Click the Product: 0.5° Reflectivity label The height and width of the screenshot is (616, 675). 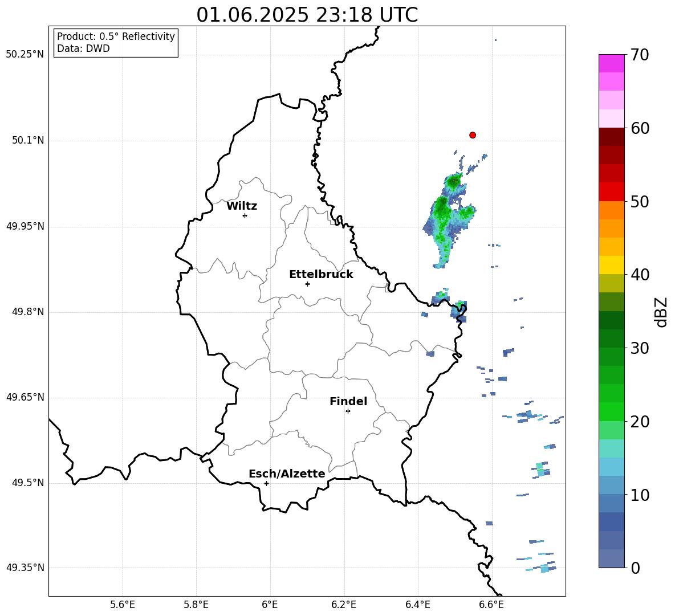[116, 36]
